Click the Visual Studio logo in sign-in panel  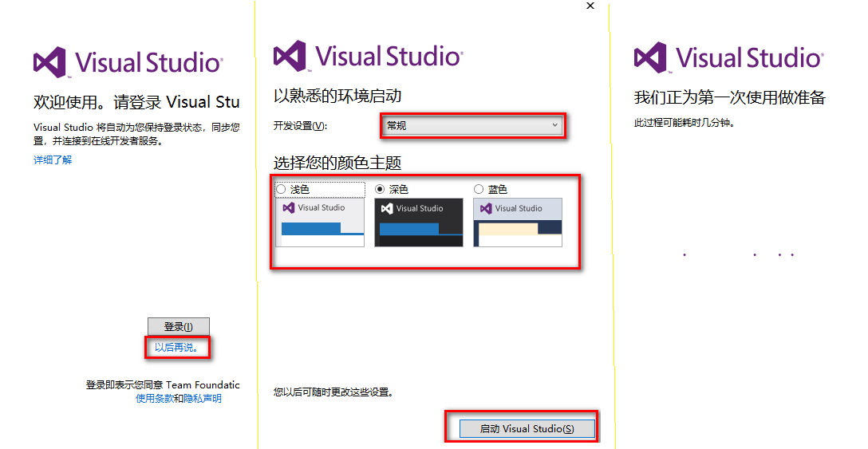(x=128, y=62)
